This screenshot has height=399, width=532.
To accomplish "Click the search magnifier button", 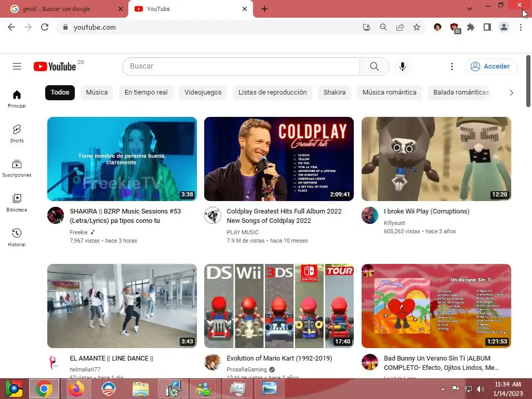I will tap(374, 66).
